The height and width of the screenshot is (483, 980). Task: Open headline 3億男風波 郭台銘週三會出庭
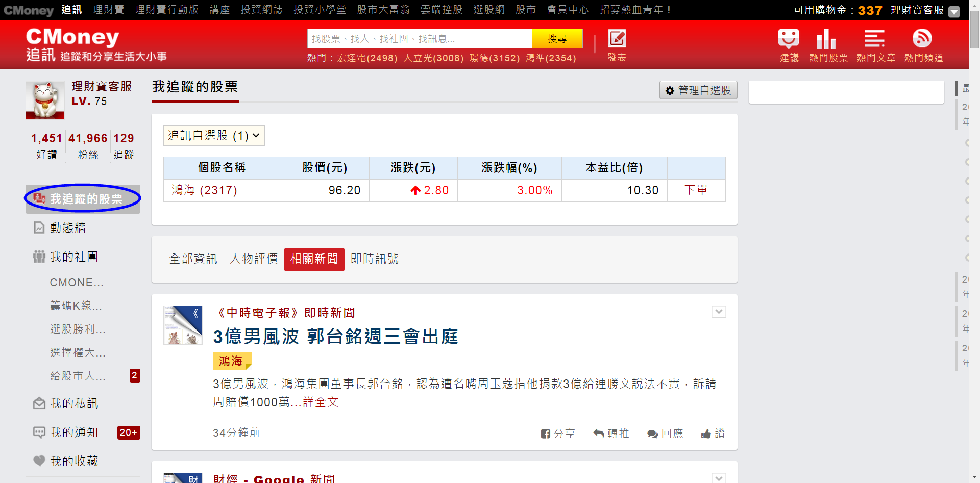point(335,337)
